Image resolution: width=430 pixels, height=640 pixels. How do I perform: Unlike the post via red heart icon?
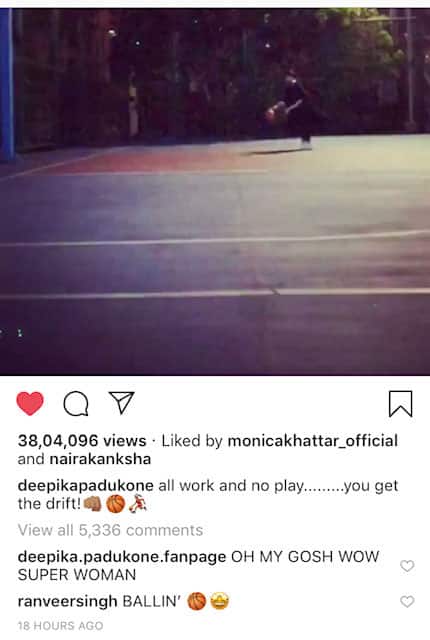pyautogui.click(x=30, y=403)
